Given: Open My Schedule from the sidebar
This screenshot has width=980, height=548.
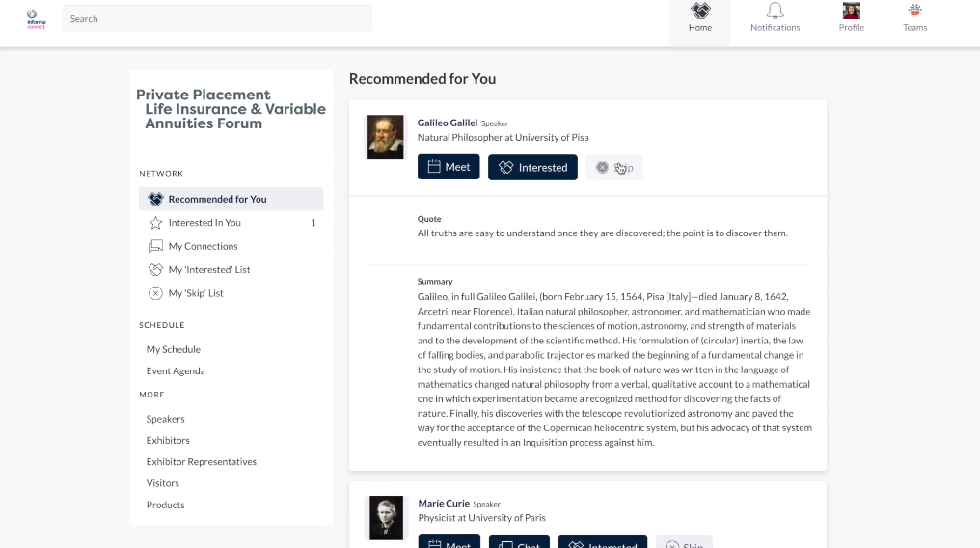Looking at the screenshot, I should 174,349.
